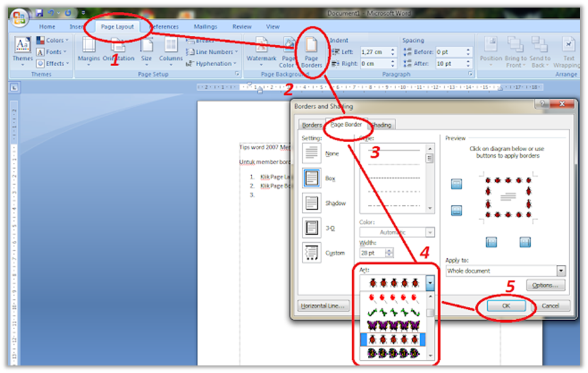This screenshot has width=588, height=373.
Task: Confirm the dialog with OK
Action: pos(506,306)
